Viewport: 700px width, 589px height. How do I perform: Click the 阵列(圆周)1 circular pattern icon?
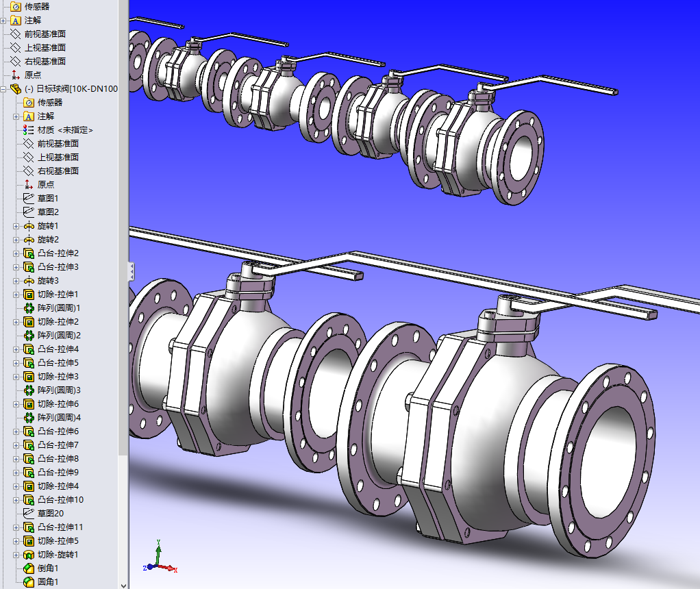pos(29,308)
